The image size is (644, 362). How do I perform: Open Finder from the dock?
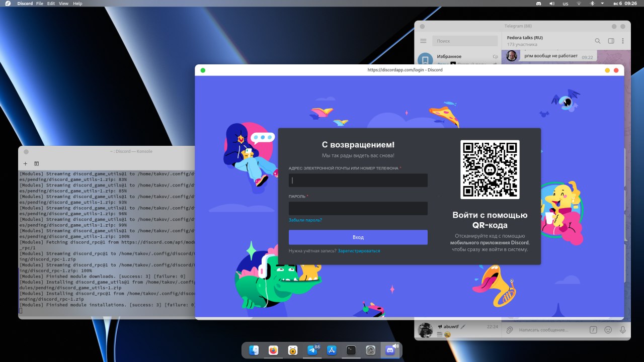254,350
